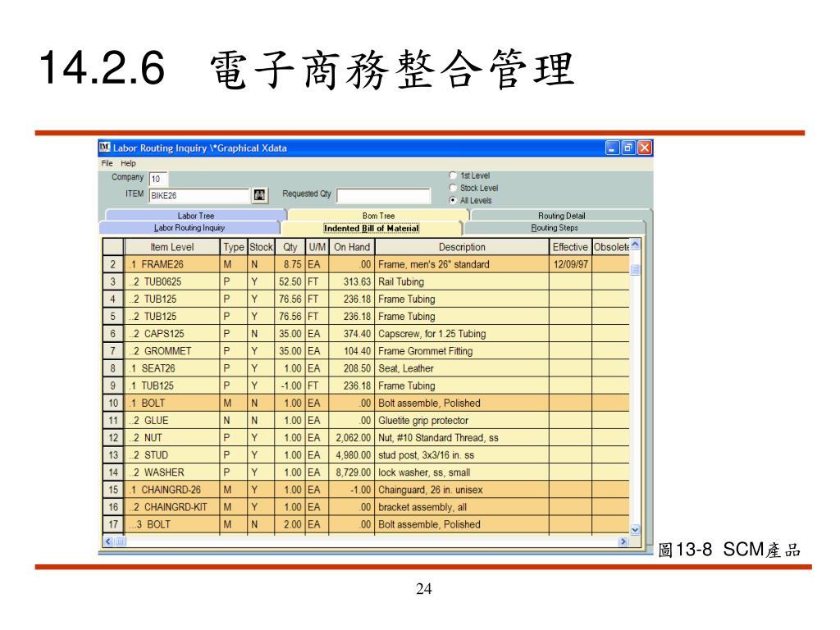Click the GLUE item cell
Viewport: 840px width, 630px height.
pos(172,420)
